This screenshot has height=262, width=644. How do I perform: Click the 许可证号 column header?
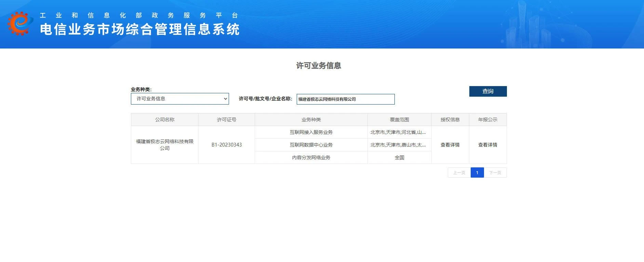tap(226, 120)
